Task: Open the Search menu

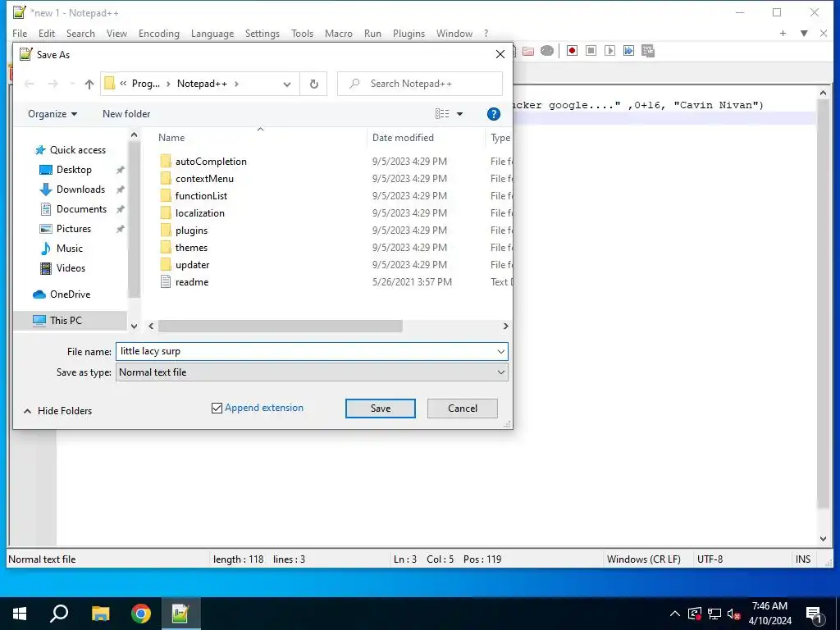Action: pos(80,33)
